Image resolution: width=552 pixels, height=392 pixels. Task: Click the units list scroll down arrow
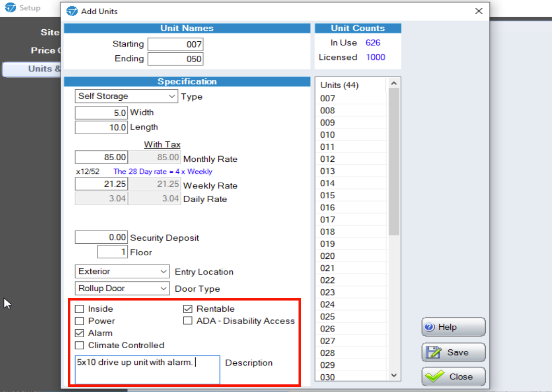(394, 375)
